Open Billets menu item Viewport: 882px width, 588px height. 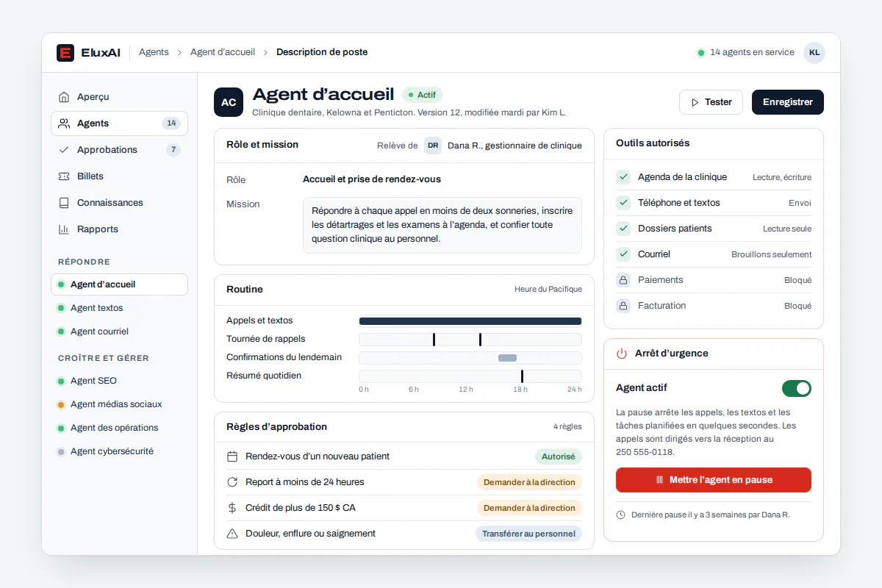pyautogui.click(x=119, y=176)
